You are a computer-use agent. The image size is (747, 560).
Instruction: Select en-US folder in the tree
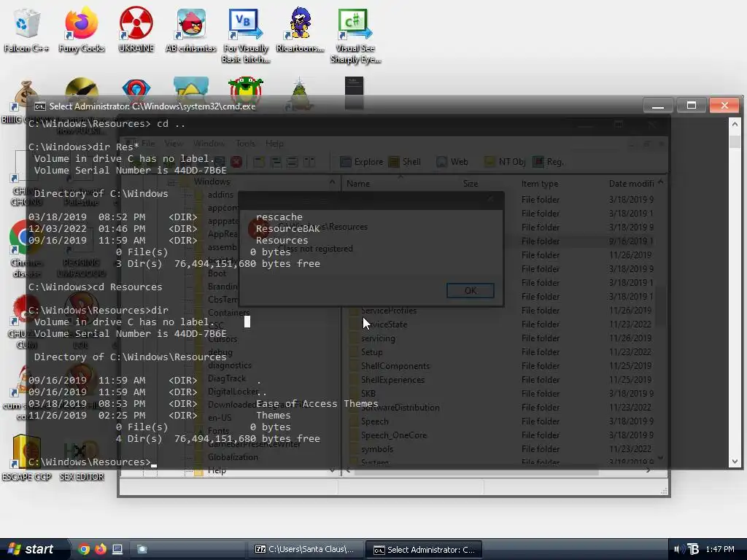coord(220,418)
